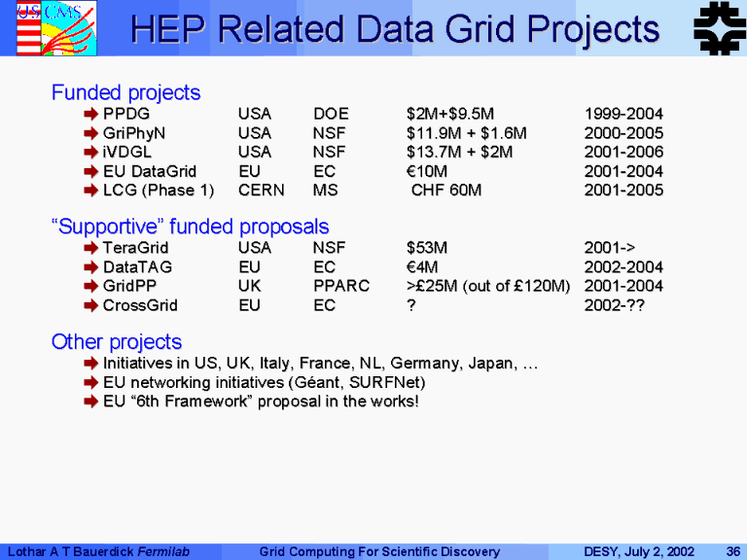The image size is (747, 560).
Task: Click the $11.9M + $1.6M amount
Action: click(467, 133)
